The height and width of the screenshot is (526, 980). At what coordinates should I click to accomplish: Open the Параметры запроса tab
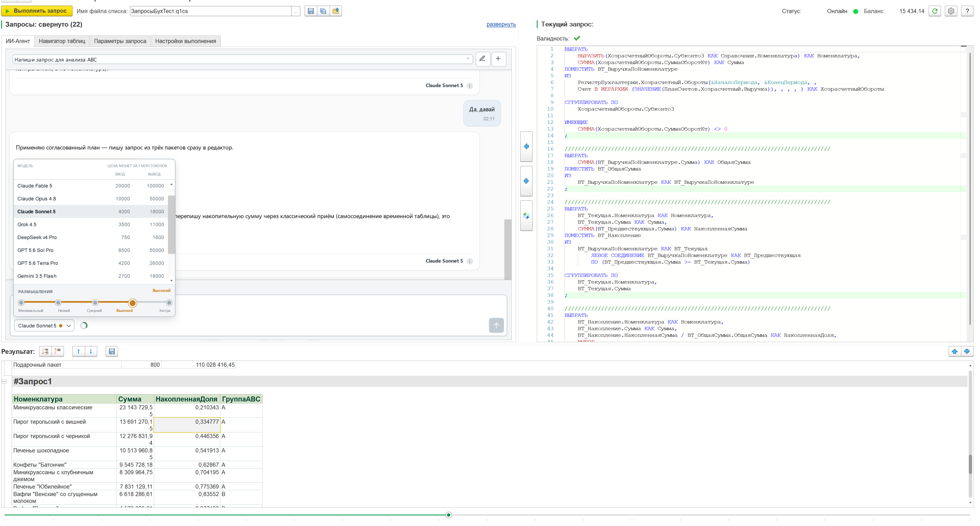tap(120, 41)
